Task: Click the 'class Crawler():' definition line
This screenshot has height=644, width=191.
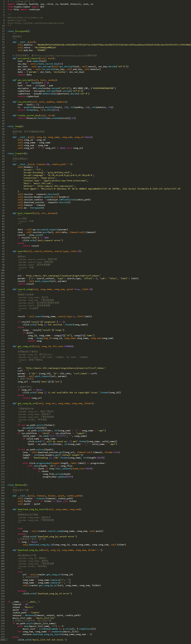Action: point(17,154)
